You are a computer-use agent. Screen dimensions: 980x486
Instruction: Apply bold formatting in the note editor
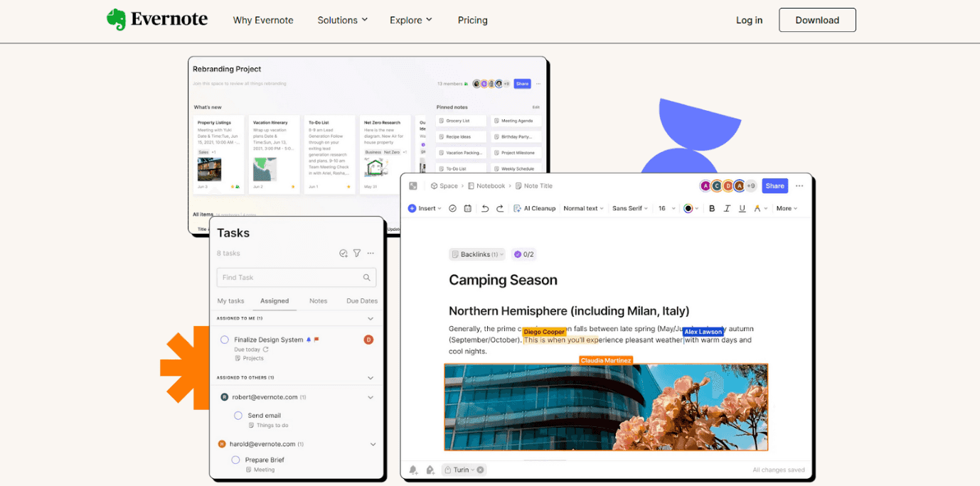pyautogui.click(x=712, y=207)
